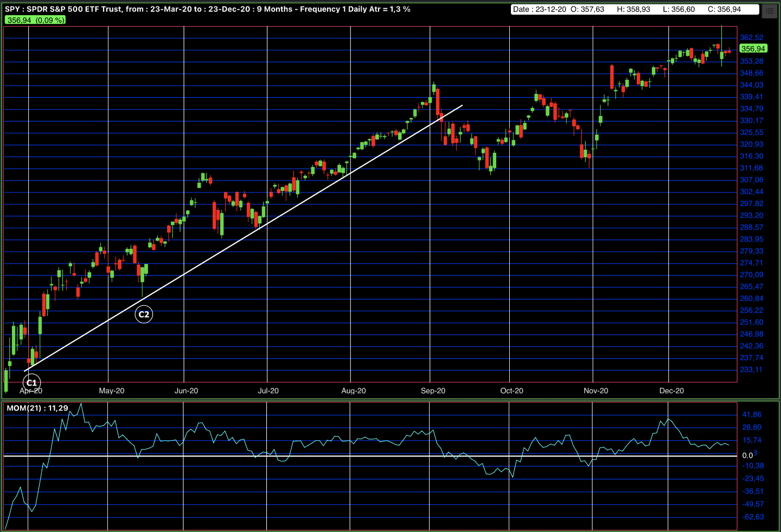
Task: Click the Jul-20 date axis label
Action: [x=268, y=391]
